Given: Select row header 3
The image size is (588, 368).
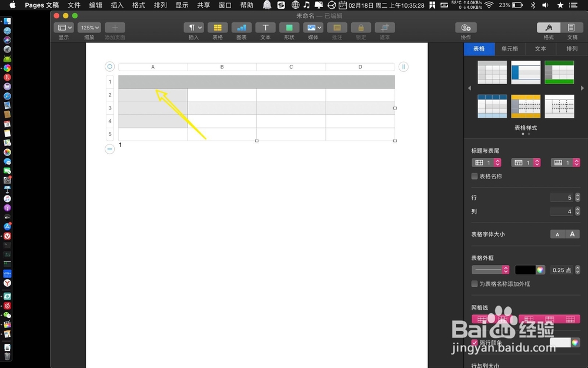Looking at the screenshot, I should click(110, 108).
